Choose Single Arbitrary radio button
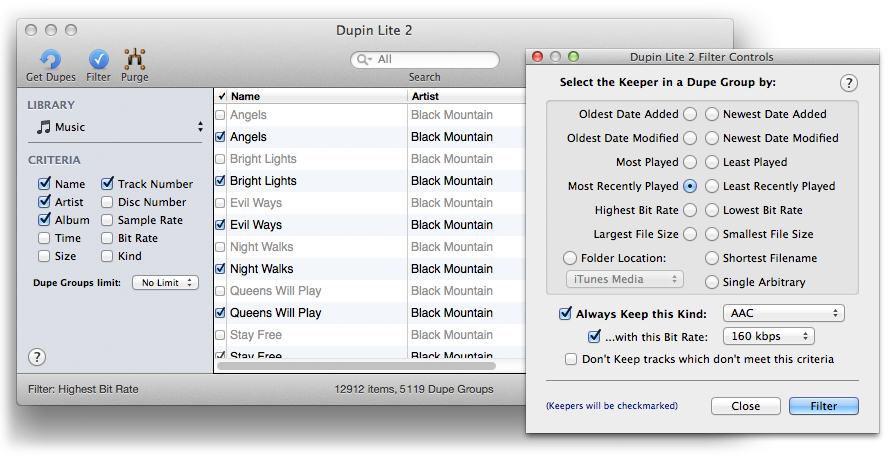The width and height of the screenshot is (894, 463). coord(712,282)
